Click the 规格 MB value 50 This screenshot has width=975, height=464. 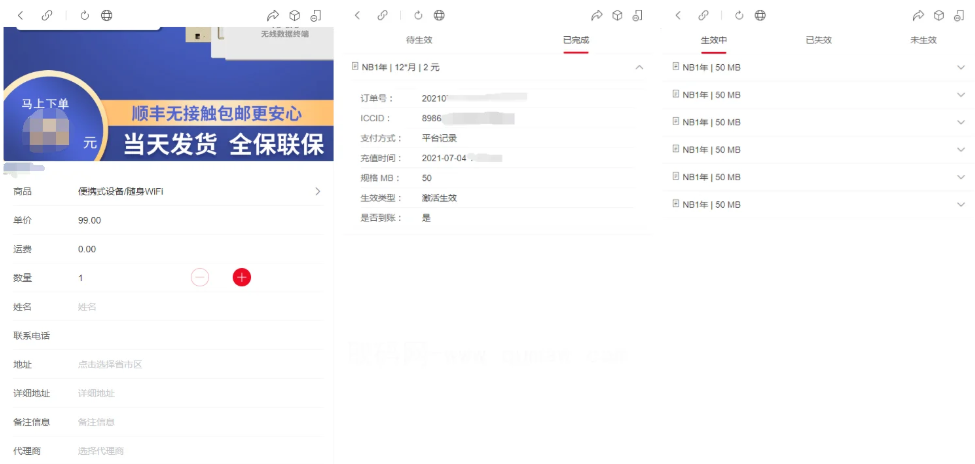click(427, 178)
